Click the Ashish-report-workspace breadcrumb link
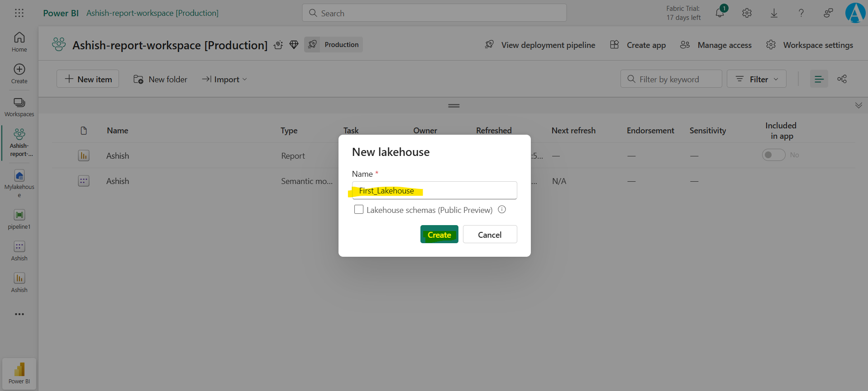The image size is (868, 391). tap(153, 13)
